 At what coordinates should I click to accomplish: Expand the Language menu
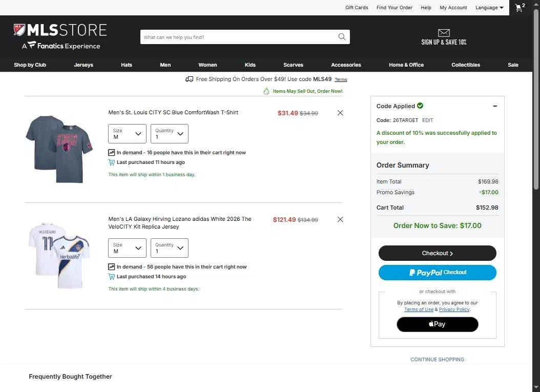click(x=489, y=8)
